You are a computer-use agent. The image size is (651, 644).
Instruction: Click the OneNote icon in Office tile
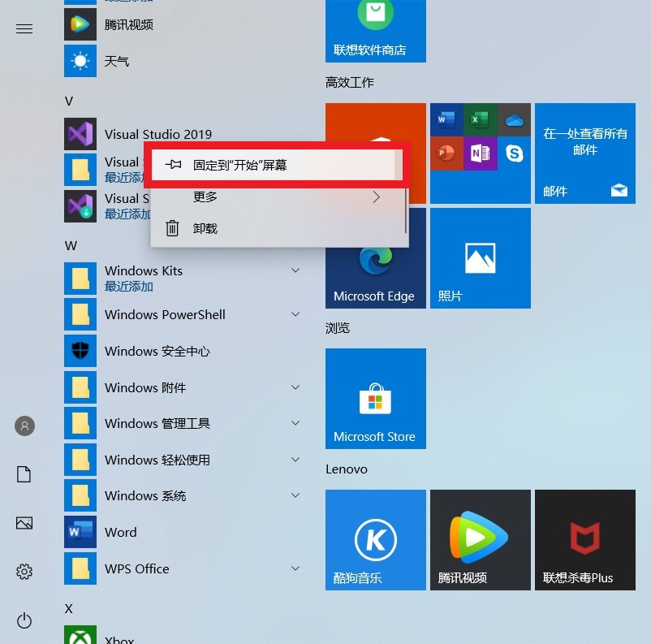coord(480,153)
